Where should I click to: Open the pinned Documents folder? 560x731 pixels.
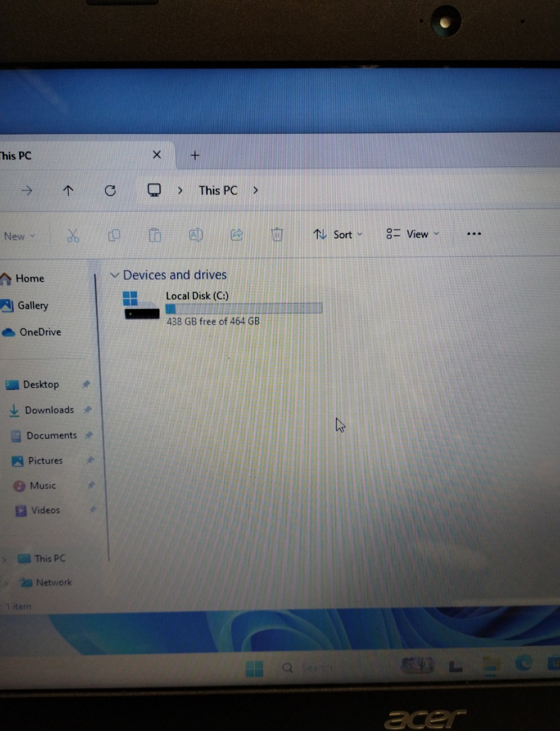[x=44, y=436]
